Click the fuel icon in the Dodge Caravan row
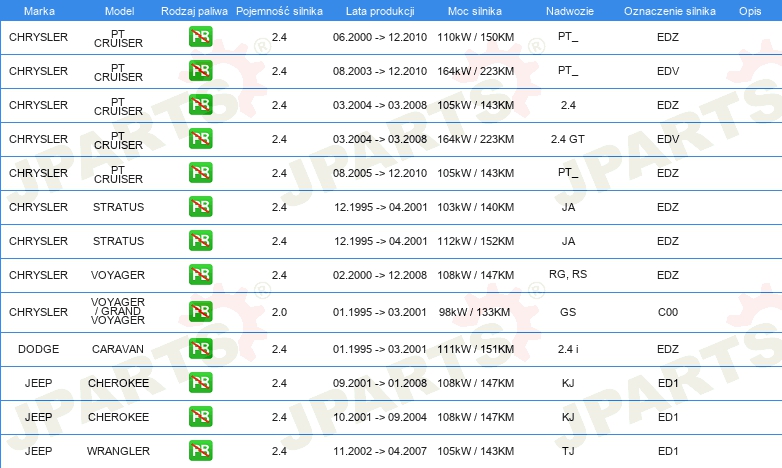This screenshot has width=782, height=468. [x=200, y=349]
